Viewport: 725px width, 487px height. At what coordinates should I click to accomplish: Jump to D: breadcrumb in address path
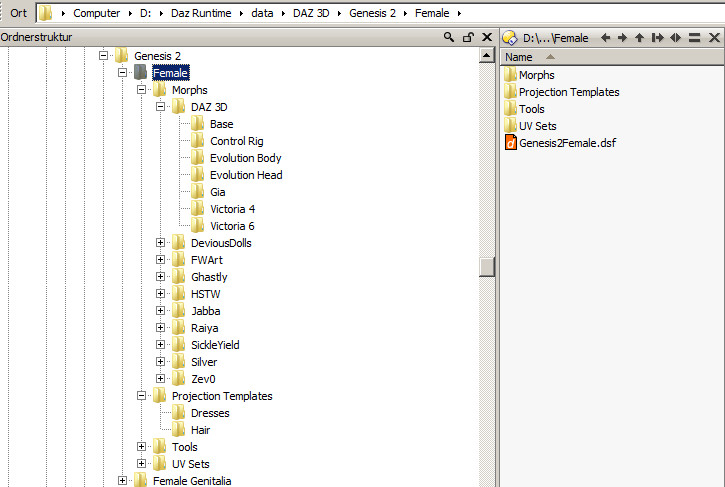[146, 13]
